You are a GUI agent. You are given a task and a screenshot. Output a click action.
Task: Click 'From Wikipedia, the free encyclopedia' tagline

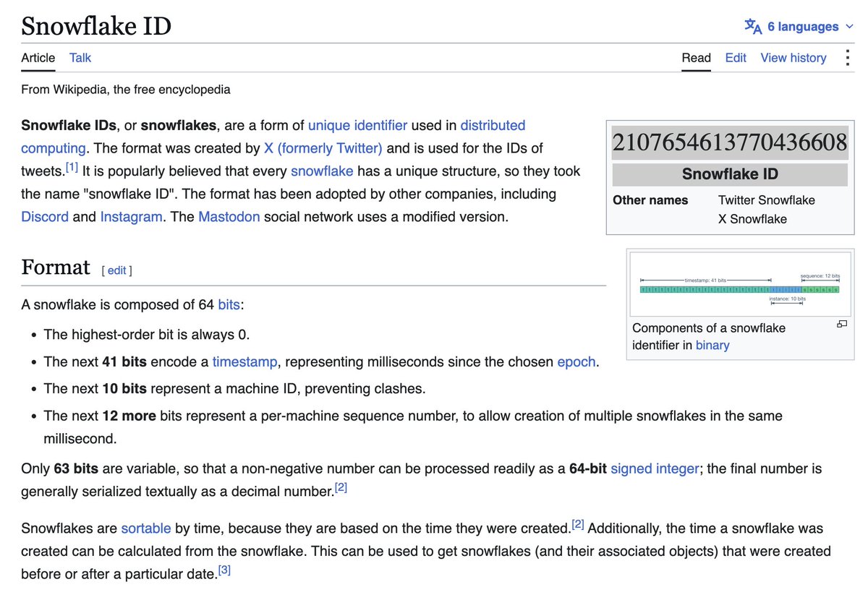pyautogui.click(x=126, y=90)
